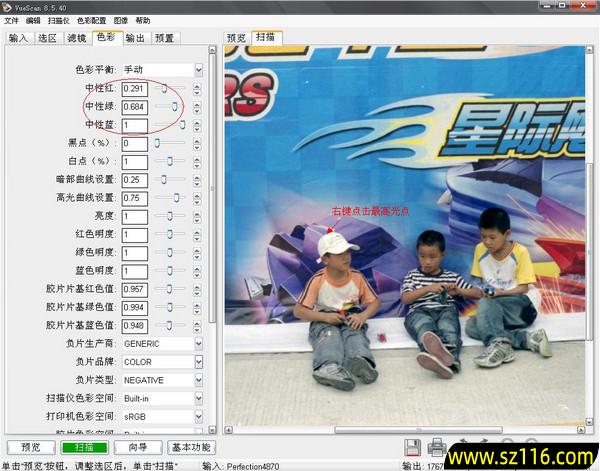Click the printer icon in bottom toolbar
Viewport: 600px width, 471px height.
coord(436,448)
